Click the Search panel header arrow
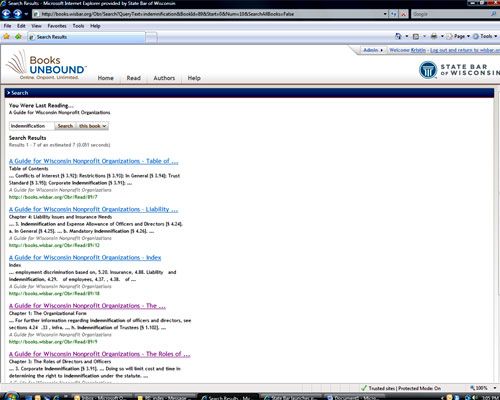 (9, 93)
